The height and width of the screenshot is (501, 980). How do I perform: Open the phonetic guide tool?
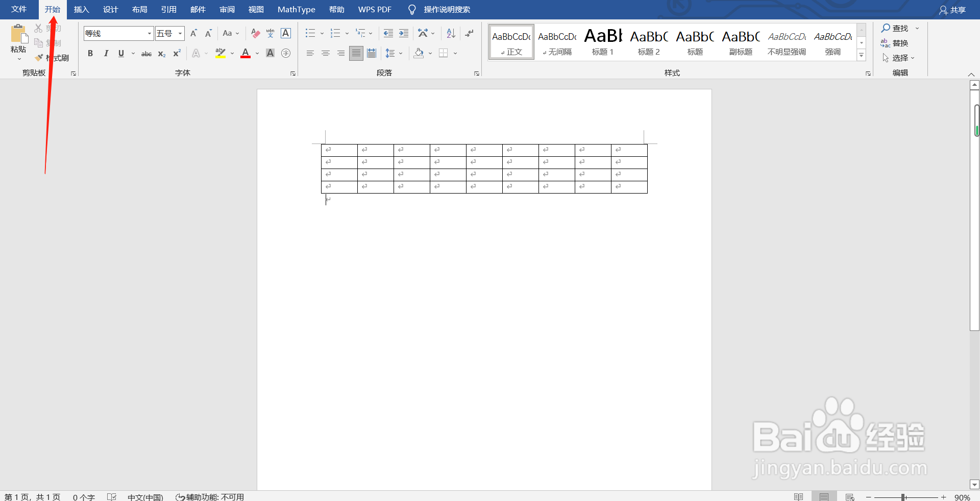tap(271, 33)
